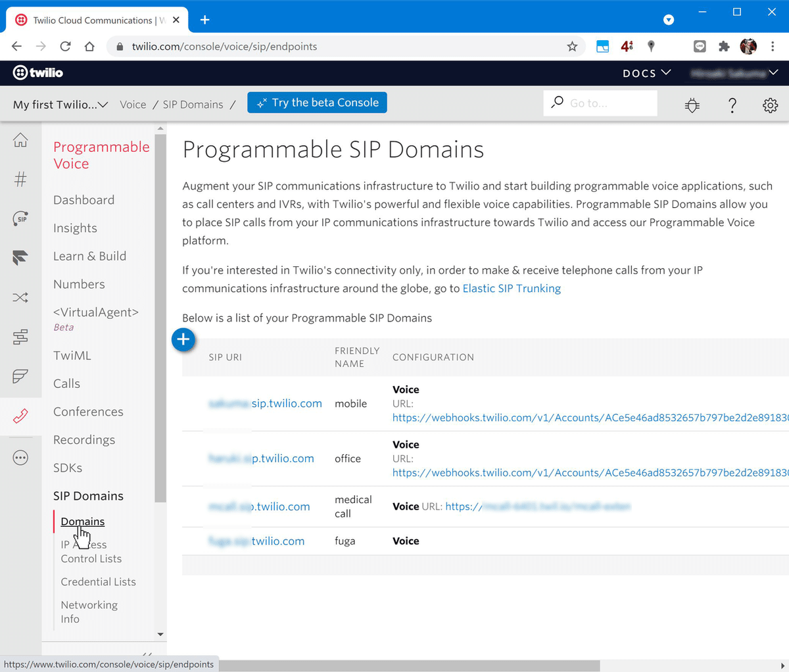Open SDKs menu item

point(68,468)
